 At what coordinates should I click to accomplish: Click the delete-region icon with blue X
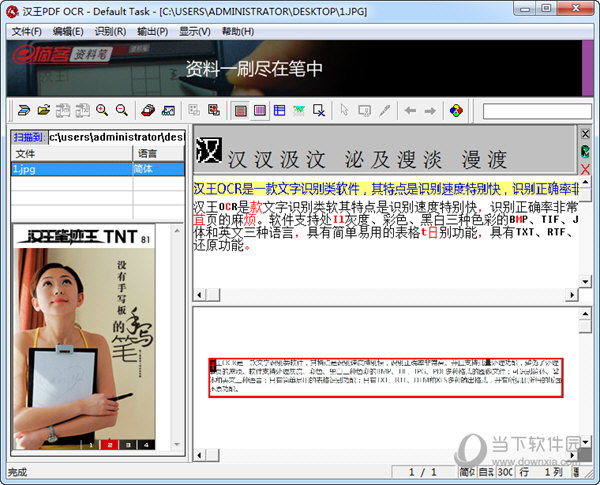click(x=319, y=111)
